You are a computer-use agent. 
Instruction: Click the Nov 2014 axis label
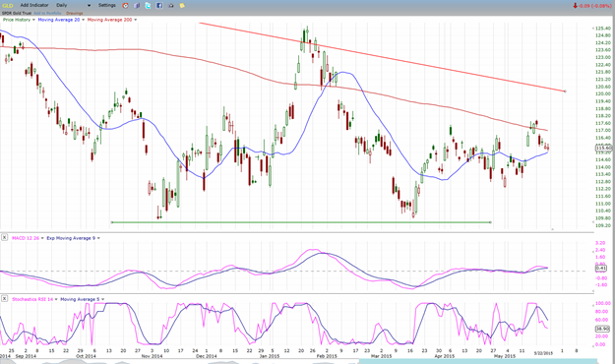coord(152,356)
